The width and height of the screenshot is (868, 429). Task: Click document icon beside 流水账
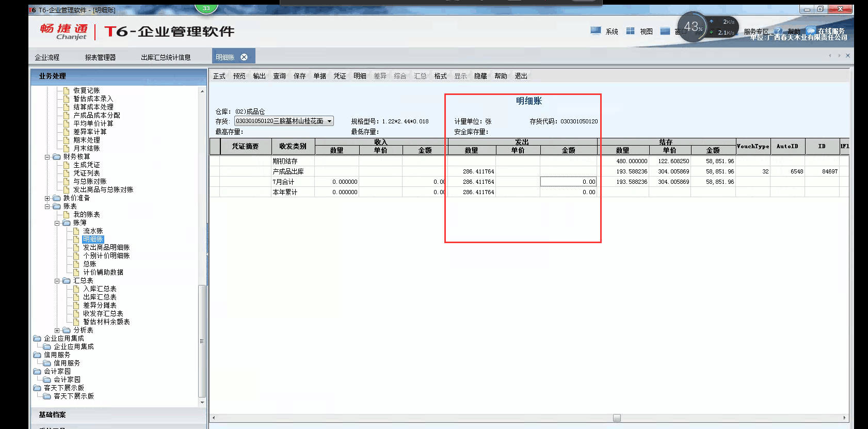coord(76,231)
